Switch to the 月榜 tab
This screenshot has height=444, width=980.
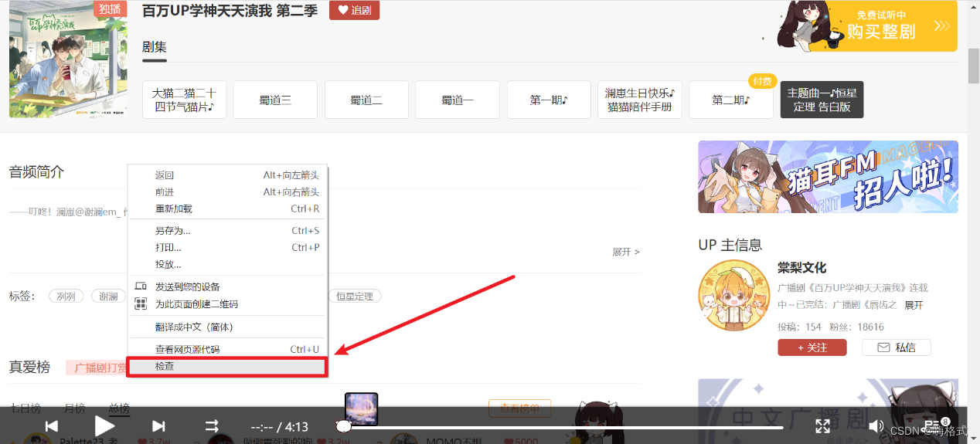point(74,408)
